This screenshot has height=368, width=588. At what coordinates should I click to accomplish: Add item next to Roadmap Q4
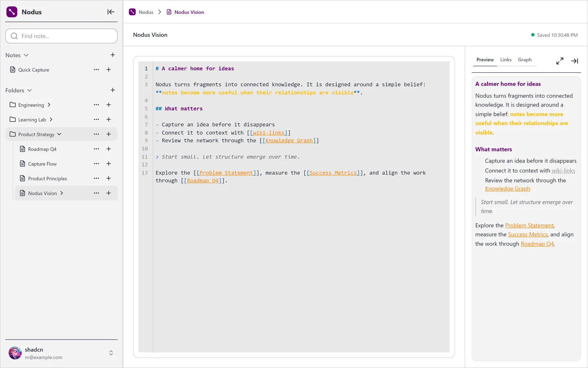click(x=109, y=149)
